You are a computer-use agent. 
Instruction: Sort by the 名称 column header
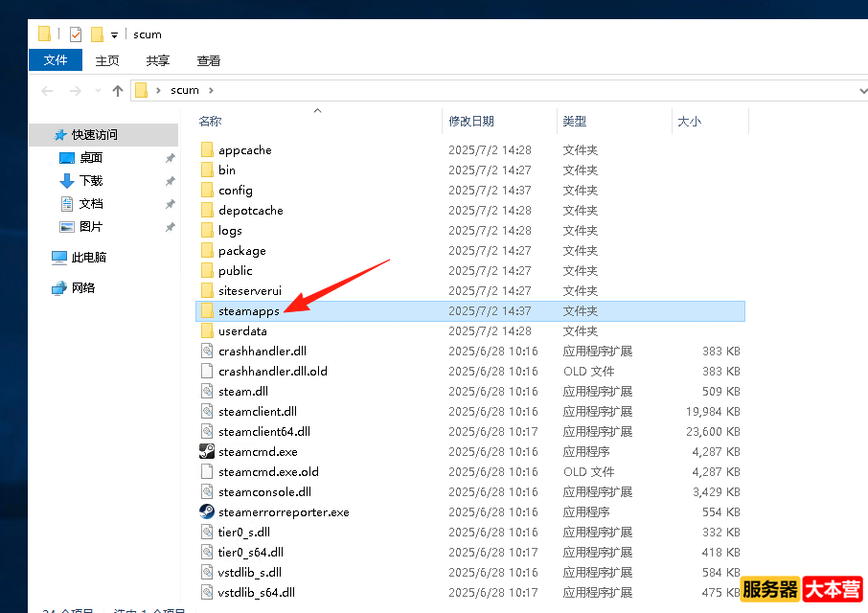[x=210, y=121]
